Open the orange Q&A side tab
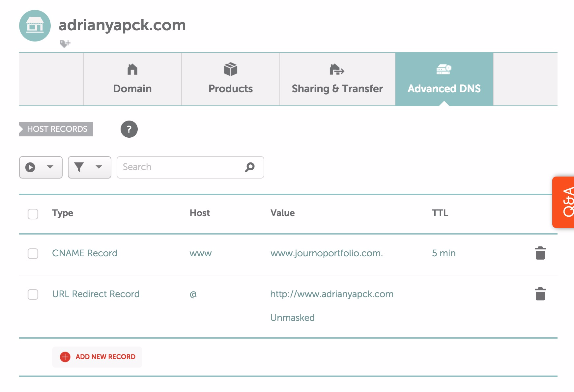 pos(563,202)
